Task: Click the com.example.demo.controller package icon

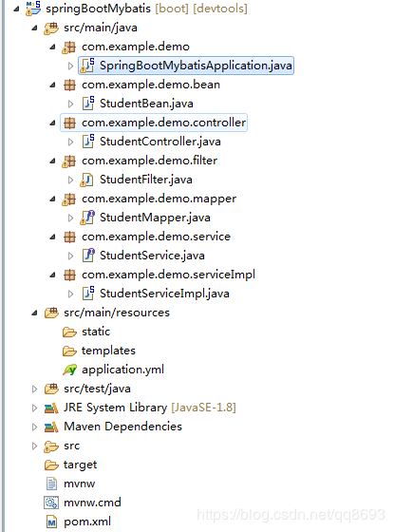Action: pos(69,123)
